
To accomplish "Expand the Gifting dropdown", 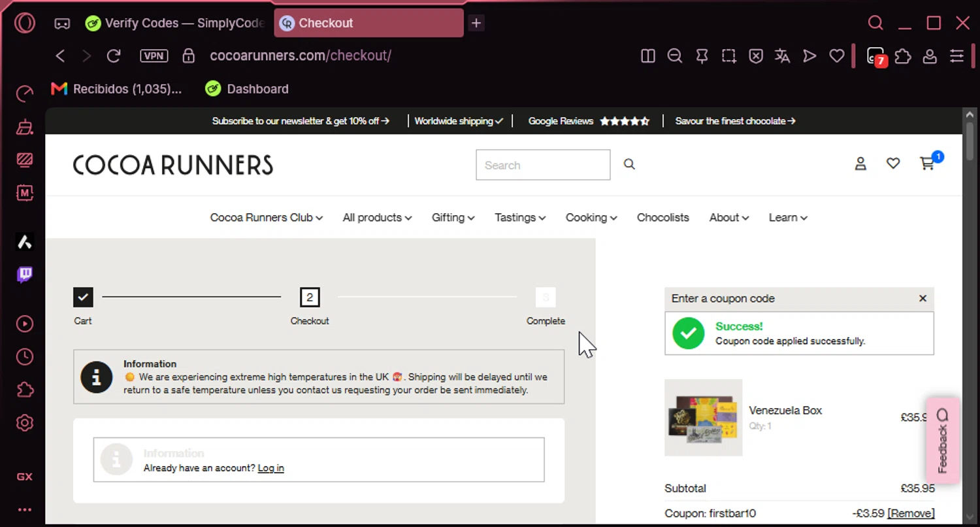I will pos(453,218).
